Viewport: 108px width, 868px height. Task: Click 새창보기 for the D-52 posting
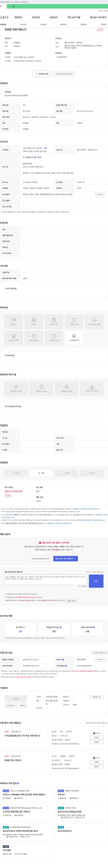97,742
